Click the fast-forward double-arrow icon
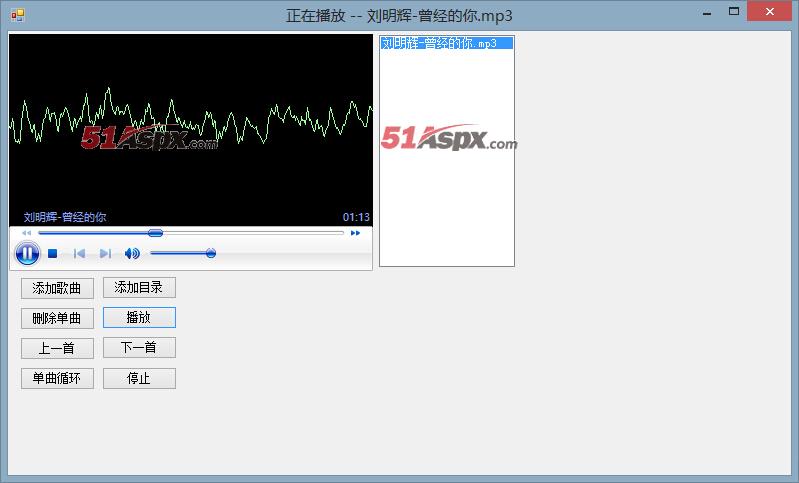The image size is (799, 483). (355, 233)
